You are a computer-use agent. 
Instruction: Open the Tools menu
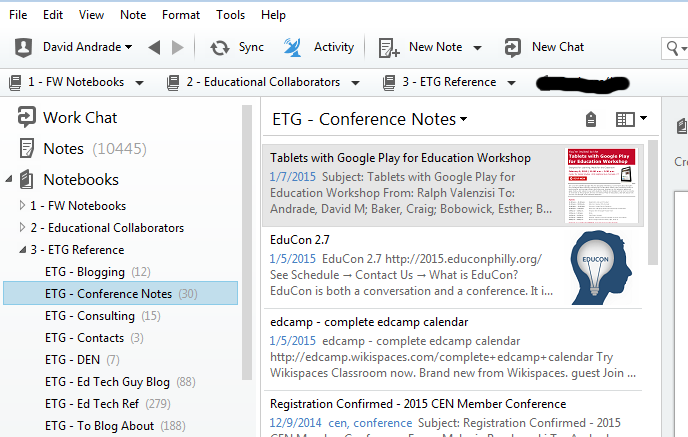pyautogui.click(x=230, y=15)
